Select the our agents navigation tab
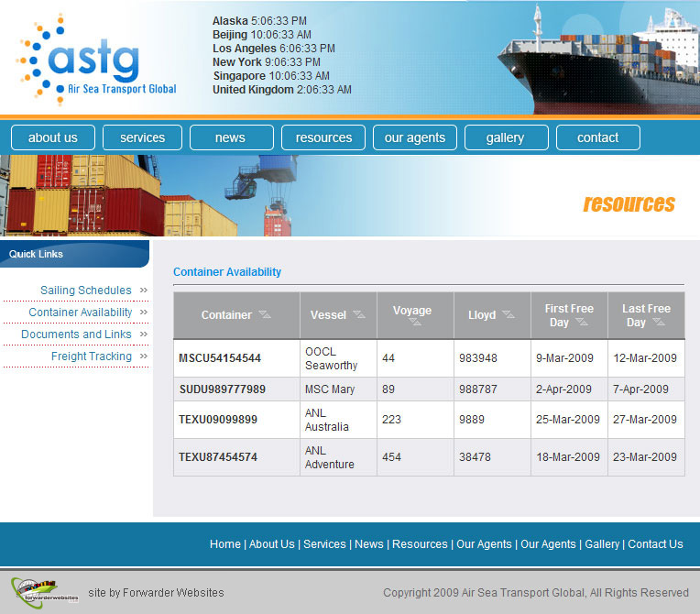This screenshot has height=614, width=700. [x=415, y=137]
